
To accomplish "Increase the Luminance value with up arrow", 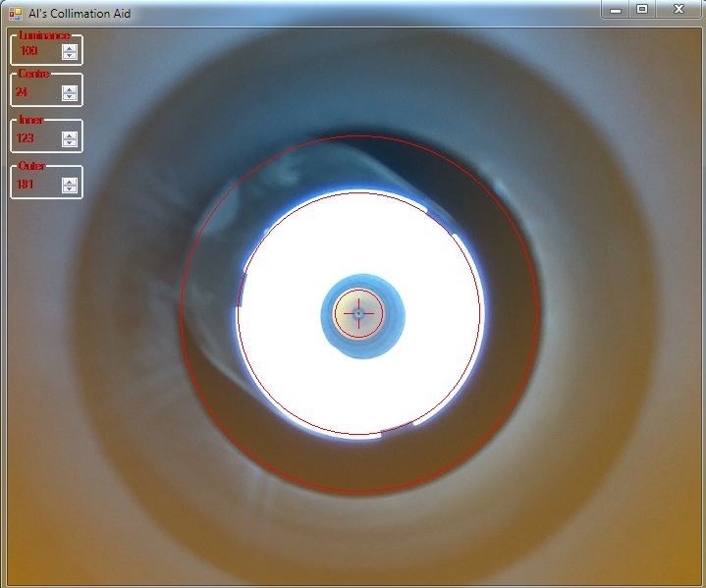I will pos(70,47).
